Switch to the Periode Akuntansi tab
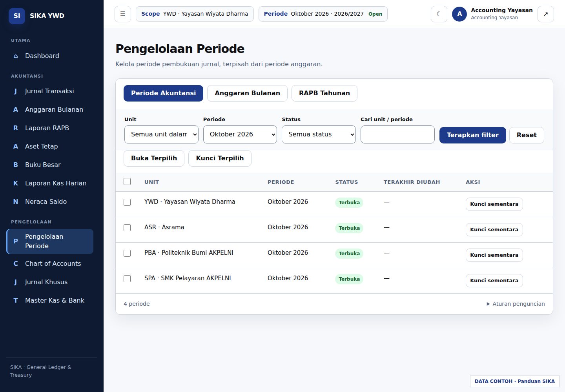Image resolution: width=565 pixels, height=392 pixels. (x=163, y=93)
